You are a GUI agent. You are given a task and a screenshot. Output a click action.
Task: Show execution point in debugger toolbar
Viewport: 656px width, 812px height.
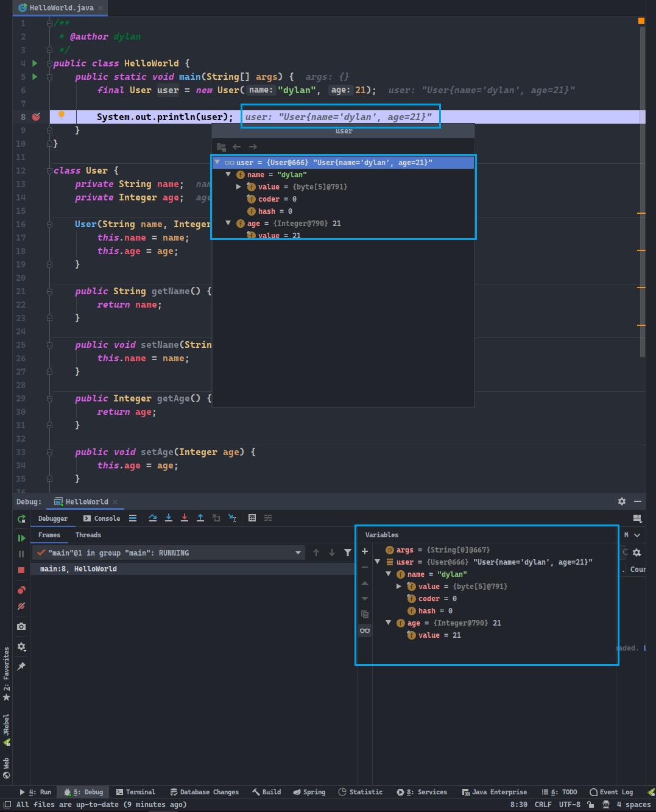133,518
